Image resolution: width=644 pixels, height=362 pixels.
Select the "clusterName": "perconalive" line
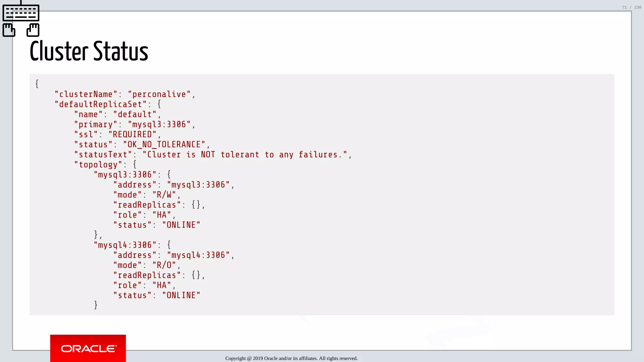pos(125,94)
